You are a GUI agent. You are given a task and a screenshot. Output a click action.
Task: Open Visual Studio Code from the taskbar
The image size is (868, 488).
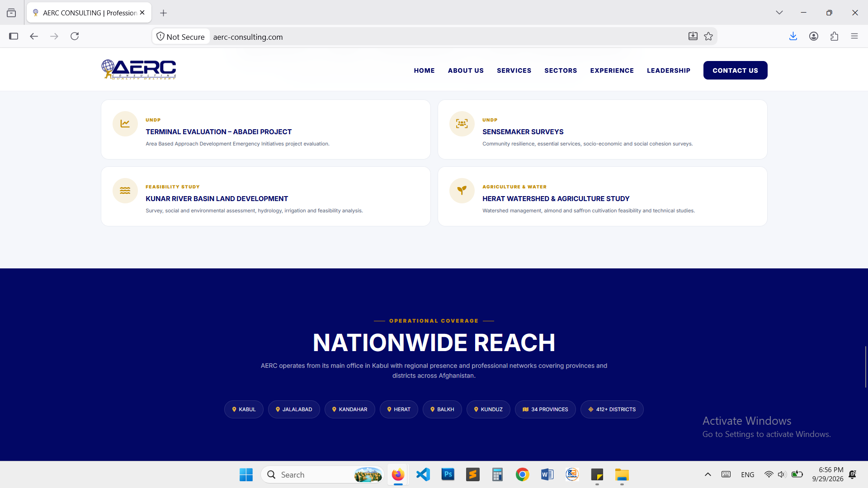(423, 474)
